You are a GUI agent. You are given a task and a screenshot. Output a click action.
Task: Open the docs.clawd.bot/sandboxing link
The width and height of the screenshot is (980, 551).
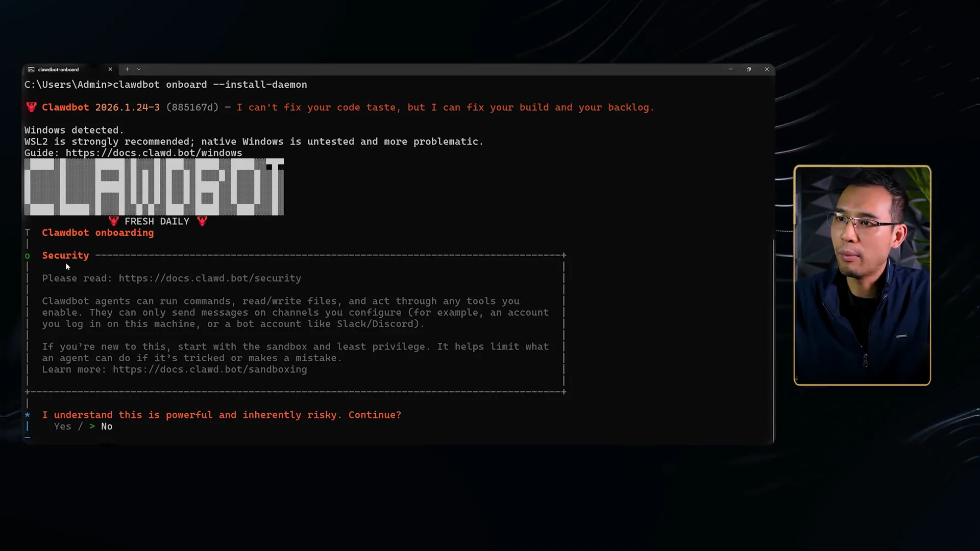[x=210, y=369]
